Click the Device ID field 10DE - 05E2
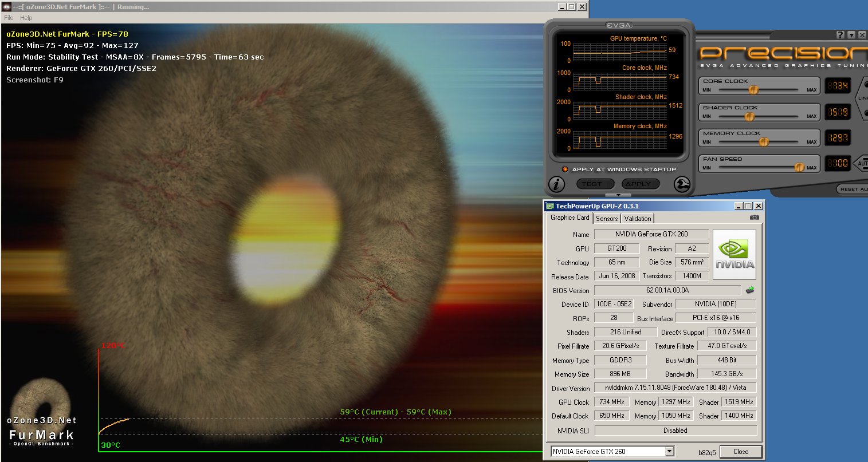Image resolution: width=868 pixels, height=462 pixels. pyautogui.click(x=613, y=304)
